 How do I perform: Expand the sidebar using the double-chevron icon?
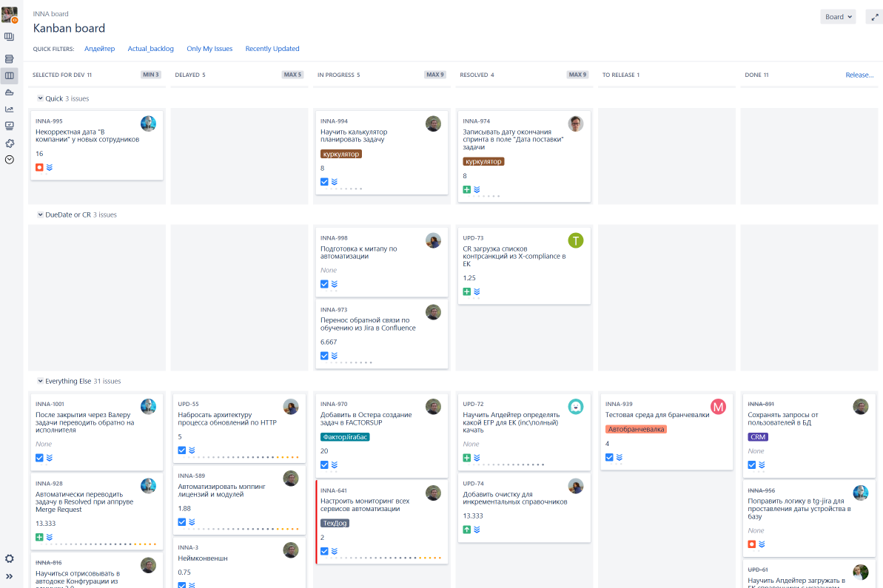(9, 575)
